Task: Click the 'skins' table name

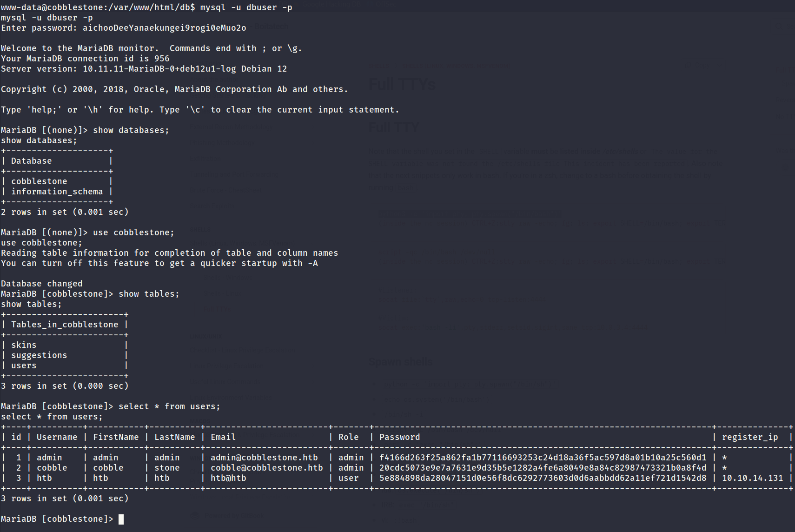Action: pyautogui.click(x=24, y=345)
